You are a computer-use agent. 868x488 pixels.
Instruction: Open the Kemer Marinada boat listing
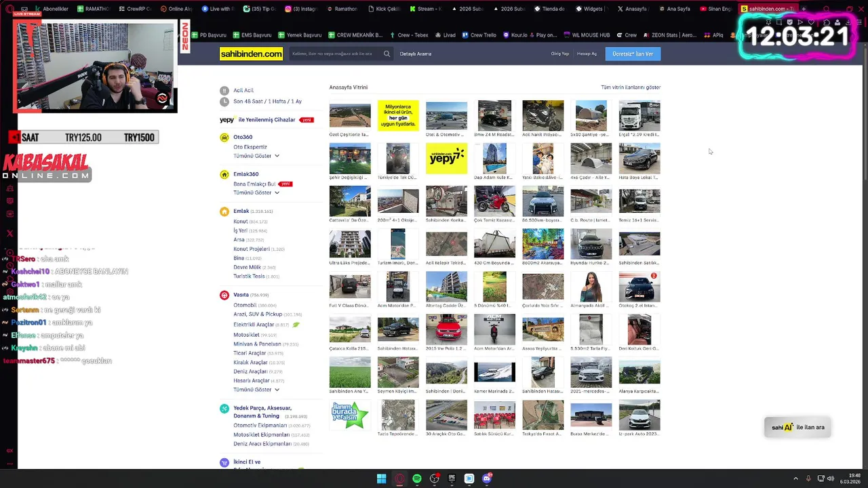[494, 373]
